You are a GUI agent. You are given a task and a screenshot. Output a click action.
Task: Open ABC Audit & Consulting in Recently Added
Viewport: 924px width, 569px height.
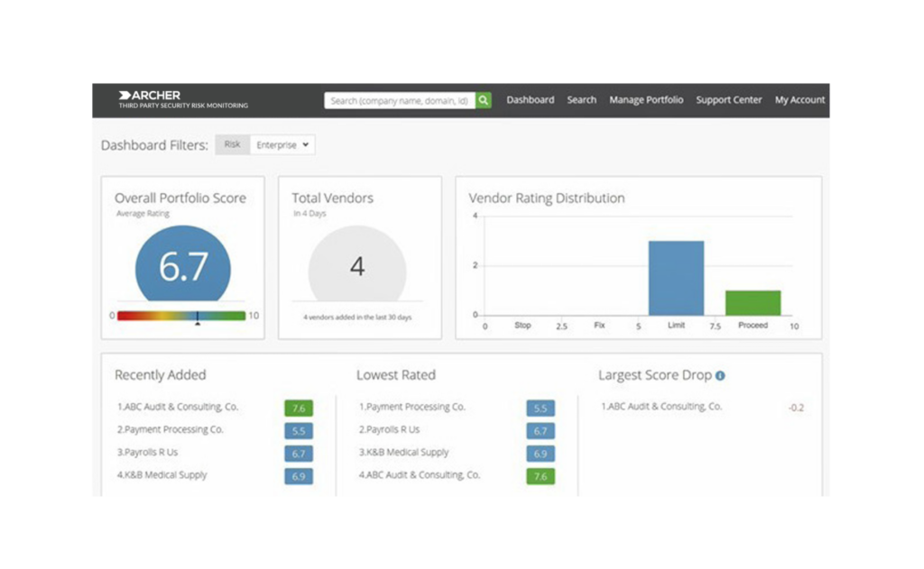[183, 407]
